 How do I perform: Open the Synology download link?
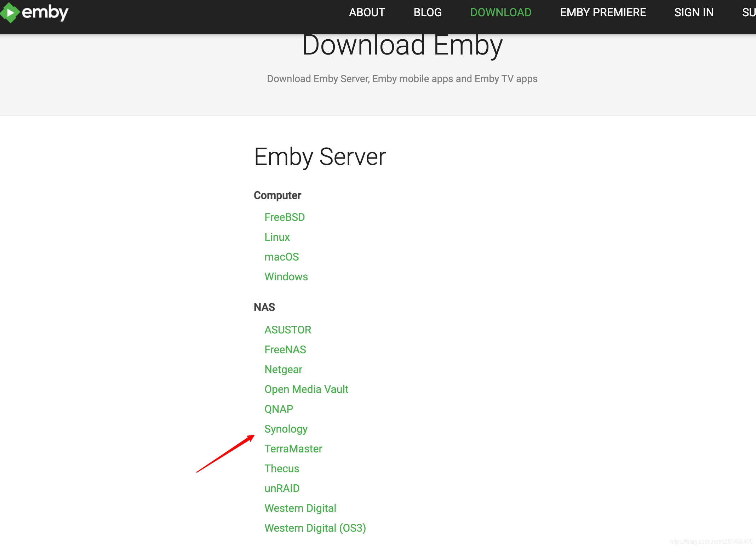click(x=286, y=429)
